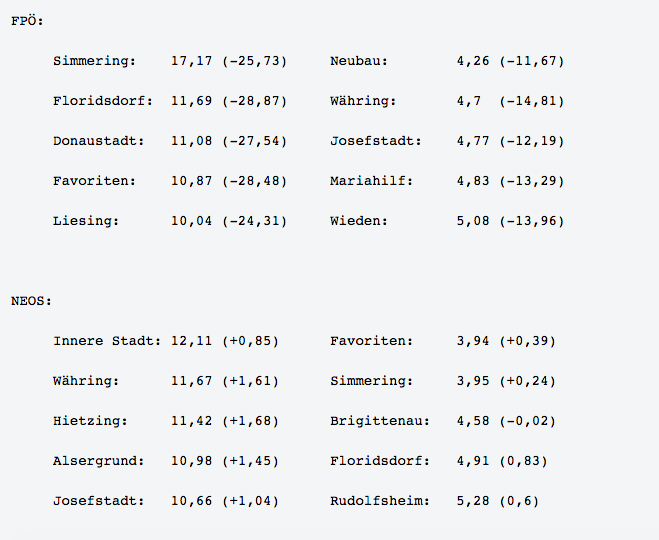Click the 12,11 value for Innere Stadt

pos(192,341)
